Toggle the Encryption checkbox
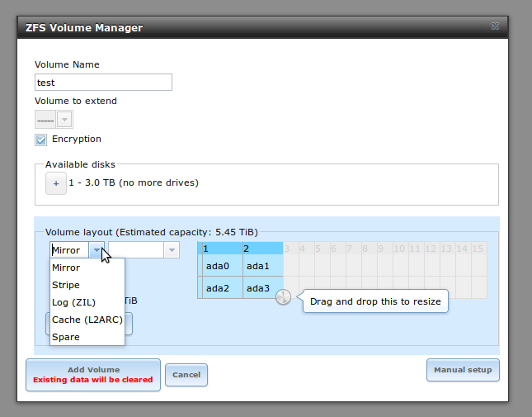 [x=40, y=140]
